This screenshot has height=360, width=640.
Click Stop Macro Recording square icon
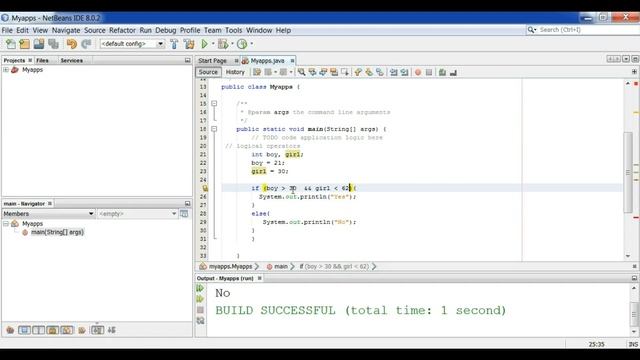pyautogui.click(x=429, y=72)
